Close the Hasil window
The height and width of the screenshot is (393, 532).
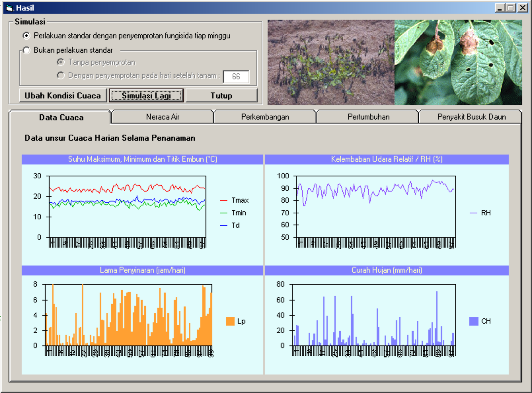[x=522, y=8]
